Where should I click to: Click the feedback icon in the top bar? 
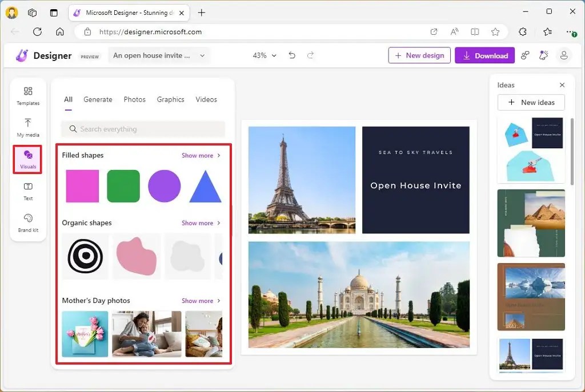click(524, 55)
